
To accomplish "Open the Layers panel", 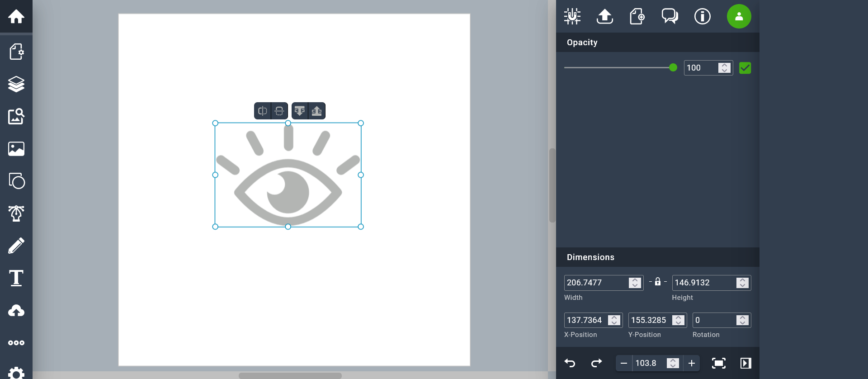I will [16, 84].
